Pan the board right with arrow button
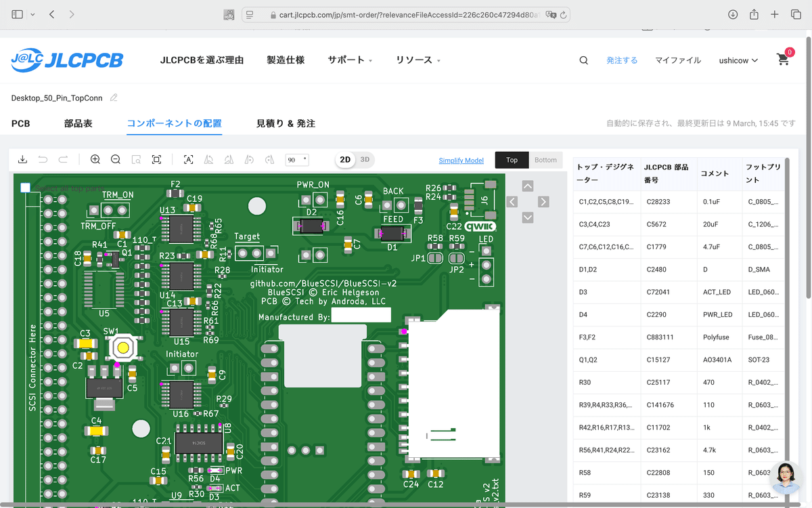The height and width of the screenshot is (508, 812). [543, 202]
